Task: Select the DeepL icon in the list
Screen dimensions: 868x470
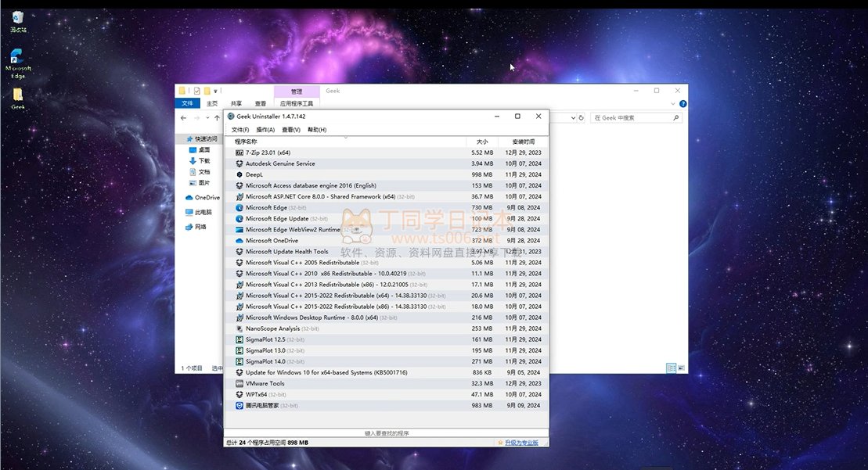Action: click(x=240, y=174)
